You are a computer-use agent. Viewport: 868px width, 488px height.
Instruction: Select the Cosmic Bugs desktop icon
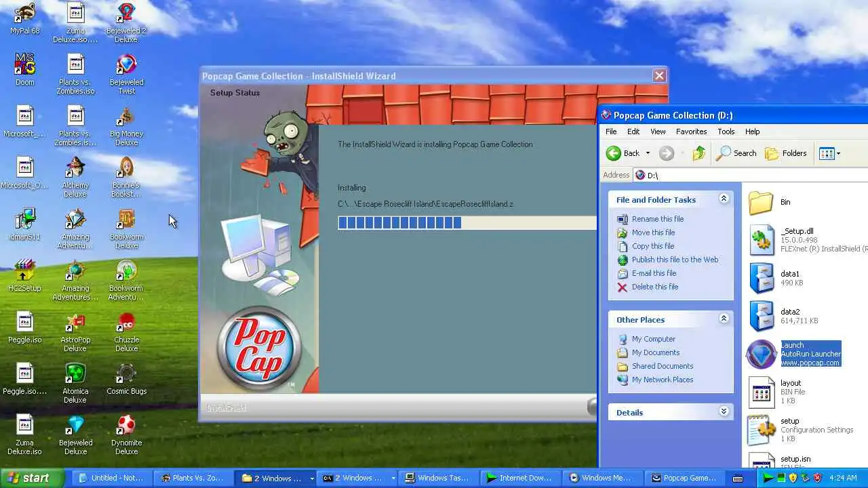coord(126,379)
